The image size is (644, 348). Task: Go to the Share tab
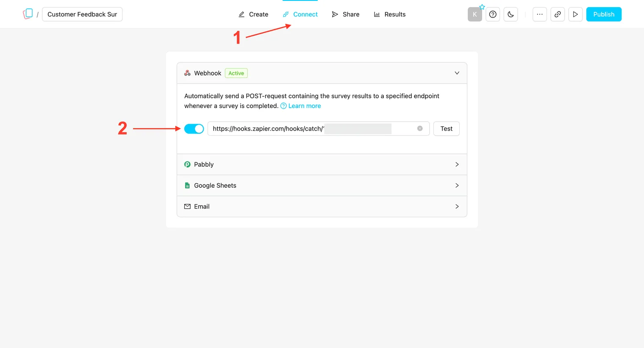(346, 14)
